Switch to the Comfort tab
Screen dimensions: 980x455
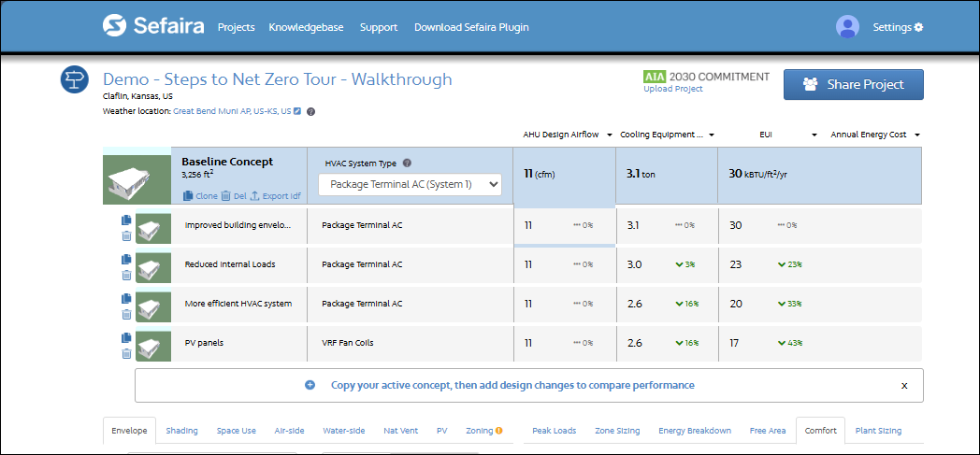pyautogui.click(x=821, y=431)
